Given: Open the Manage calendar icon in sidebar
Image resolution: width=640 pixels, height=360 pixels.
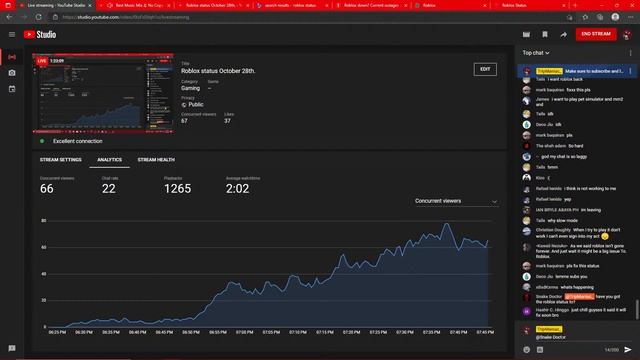Looking at the screenshot, I should (12, 89).
